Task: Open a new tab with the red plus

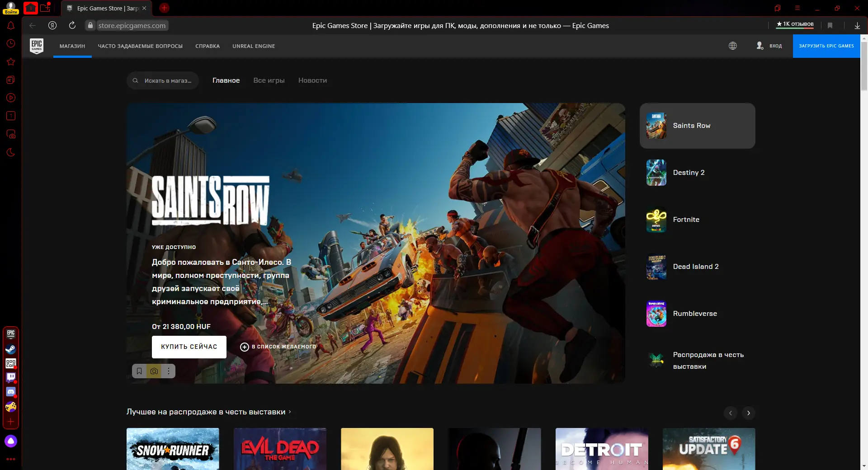Action: 164,8
